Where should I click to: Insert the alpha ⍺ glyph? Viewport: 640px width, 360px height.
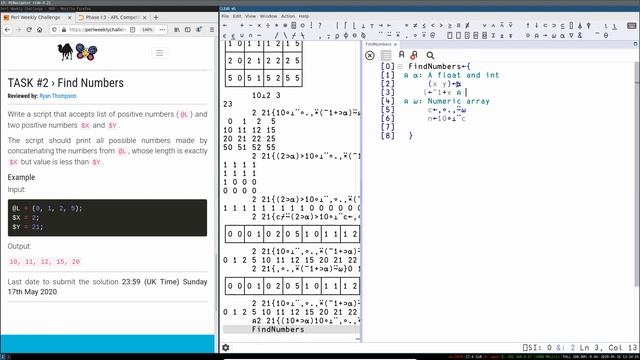click(x=562, y=36)
